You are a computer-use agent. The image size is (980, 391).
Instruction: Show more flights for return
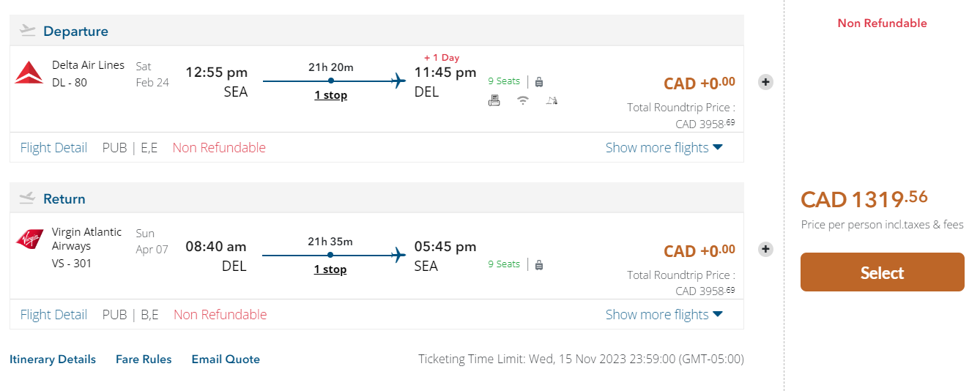point(664,314)
